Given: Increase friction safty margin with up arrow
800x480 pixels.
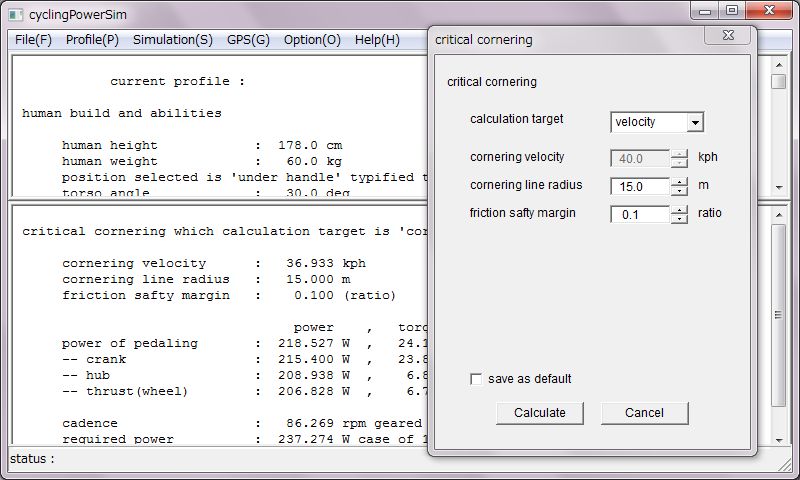Looking at the screenshot, I should [679, 210].
